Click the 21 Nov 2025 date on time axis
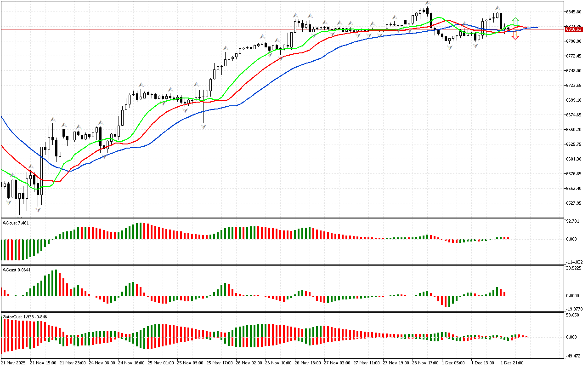Viewport: 588px width, 368px height. 14,362
